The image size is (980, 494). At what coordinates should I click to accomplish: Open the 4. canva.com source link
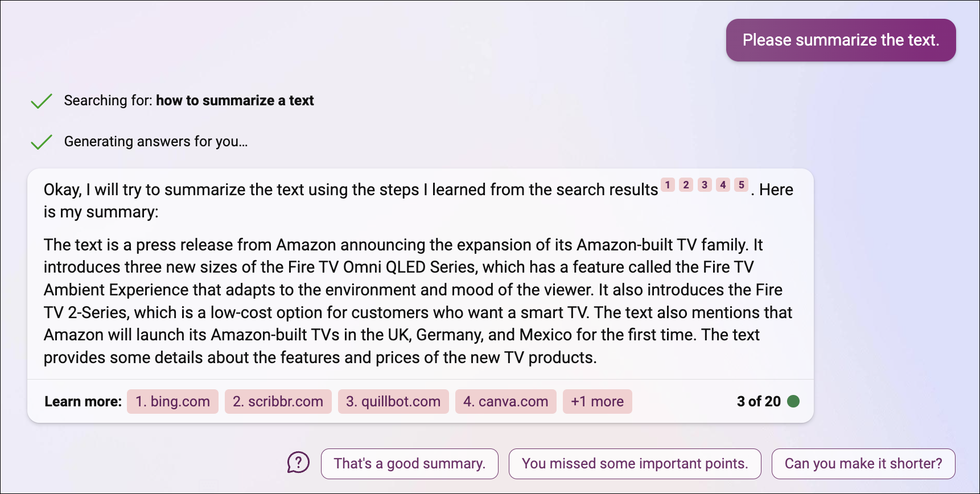click(505, 401)
